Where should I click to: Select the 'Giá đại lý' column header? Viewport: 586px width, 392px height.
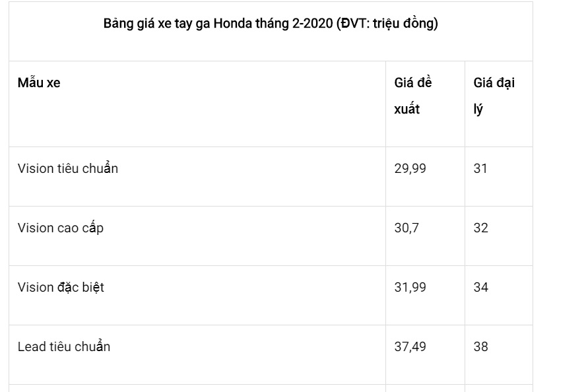[x=494, y=96]
